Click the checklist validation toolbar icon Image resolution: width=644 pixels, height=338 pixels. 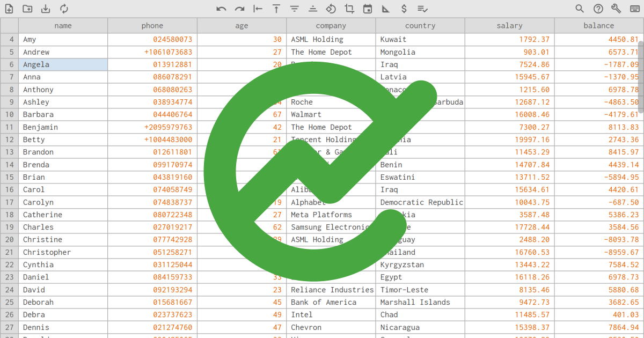coord(422,9)
